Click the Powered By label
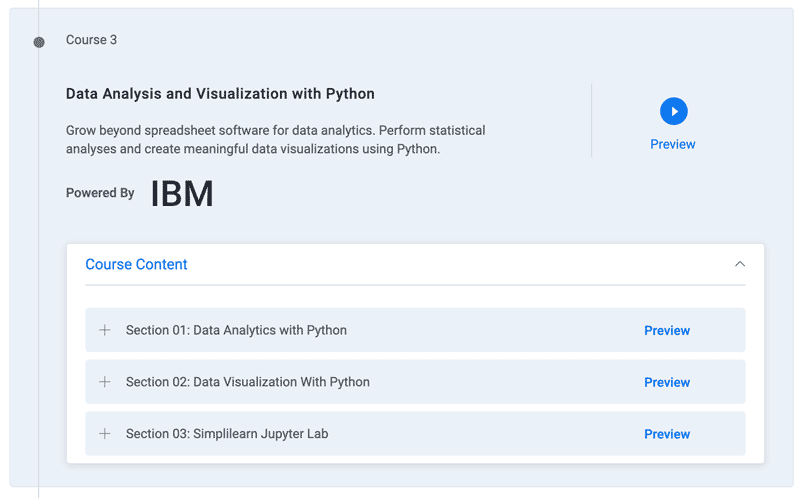 100,193
